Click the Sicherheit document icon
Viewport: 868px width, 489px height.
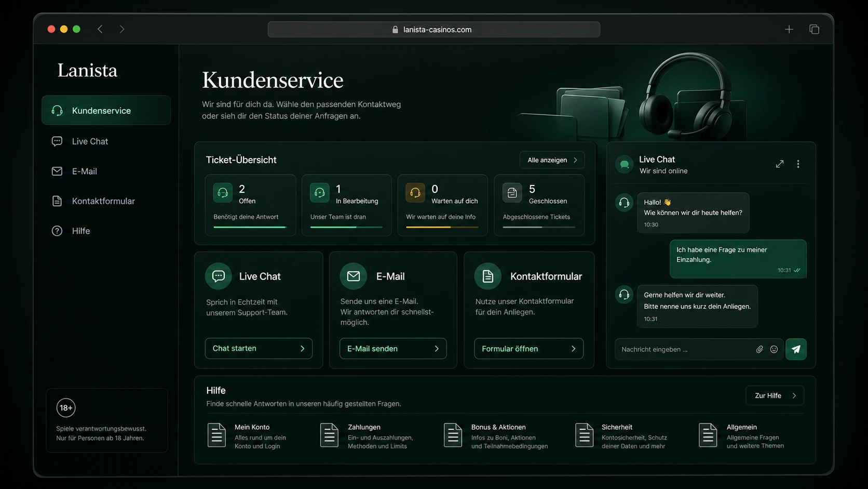584,435
